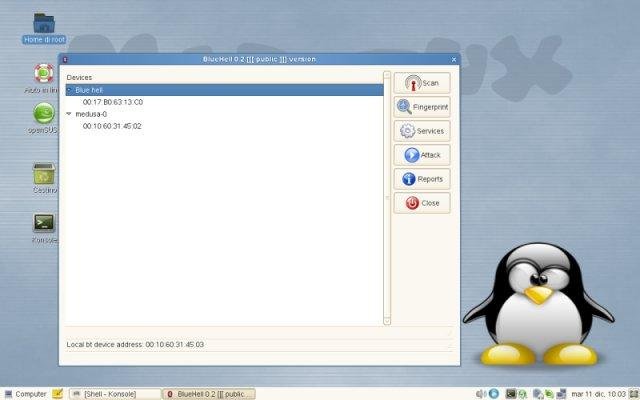Start a Bluetooth scan with the Scan button

pos(422,83)
